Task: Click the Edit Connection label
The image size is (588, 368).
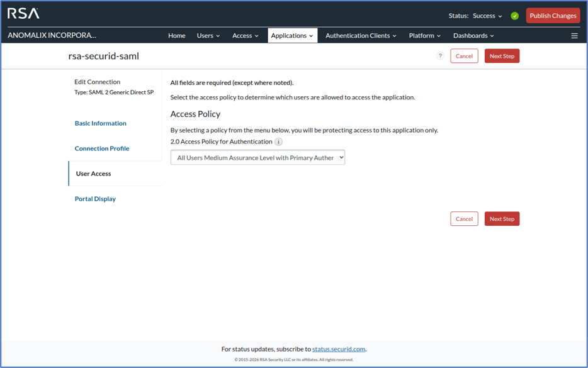Action: [x=97, y=82]
